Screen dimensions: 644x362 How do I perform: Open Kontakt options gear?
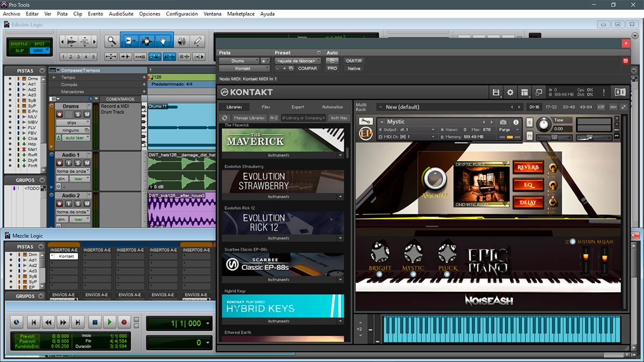tap(510, 92)
